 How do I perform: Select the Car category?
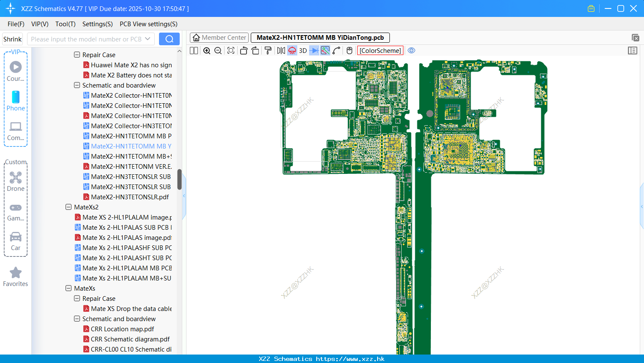16,241
